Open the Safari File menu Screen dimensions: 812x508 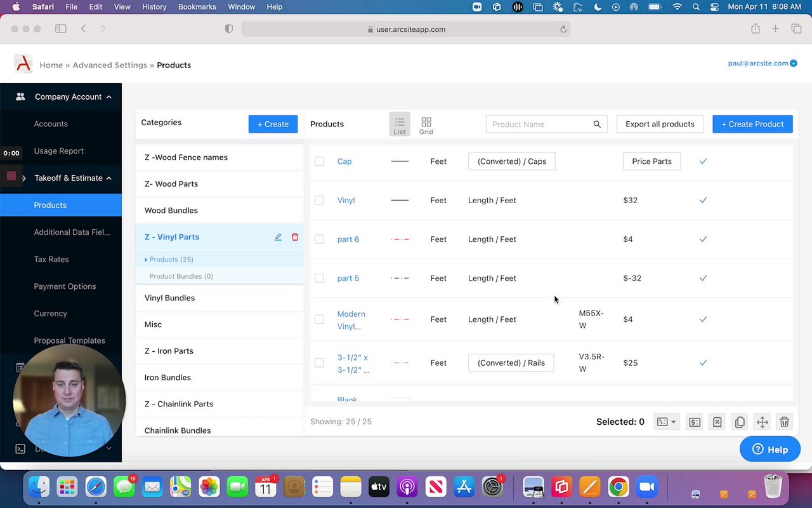pos(71,7)
